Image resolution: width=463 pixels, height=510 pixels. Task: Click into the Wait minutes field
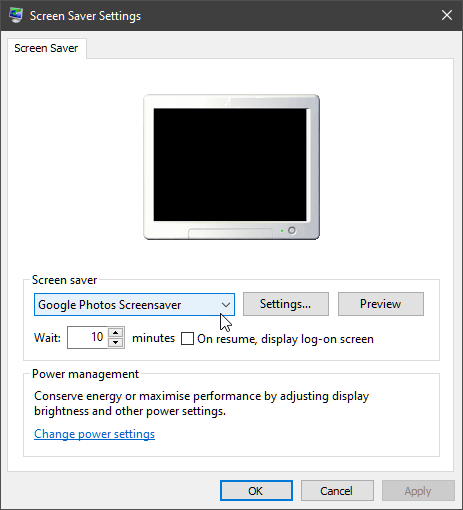point(87,337)
